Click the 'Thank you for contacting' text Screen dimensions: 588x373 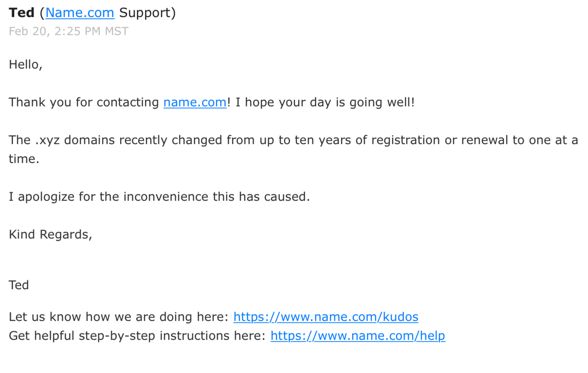(x=84, y=102)
